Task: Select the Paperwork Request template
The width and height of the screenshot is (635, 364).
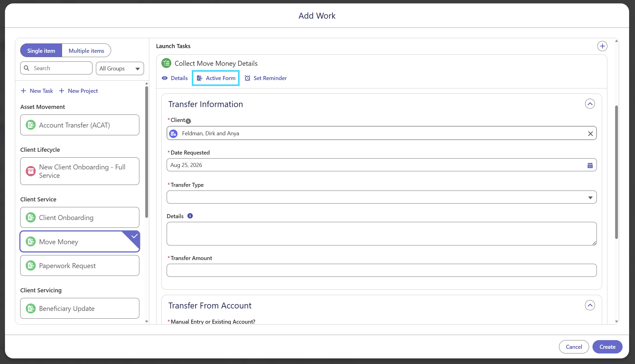Action: tap(80, 266)
